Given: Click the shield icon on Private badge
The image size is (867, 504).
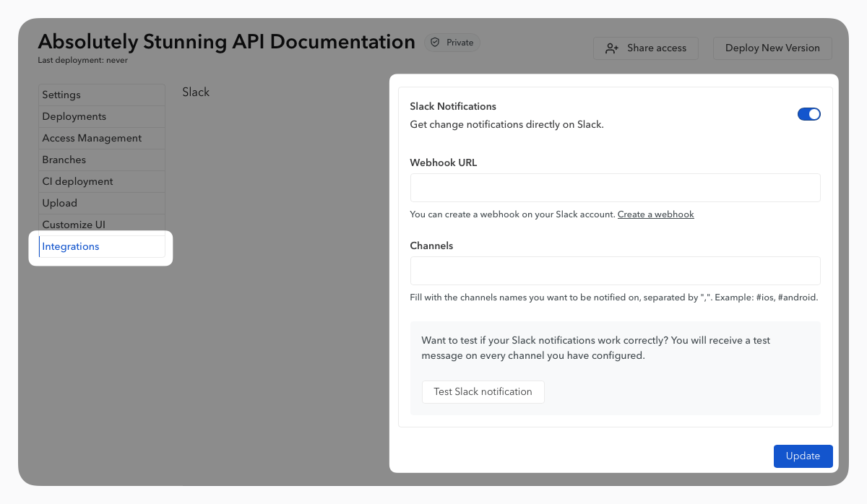Looking at the screenshot, I should pos(435,43).
